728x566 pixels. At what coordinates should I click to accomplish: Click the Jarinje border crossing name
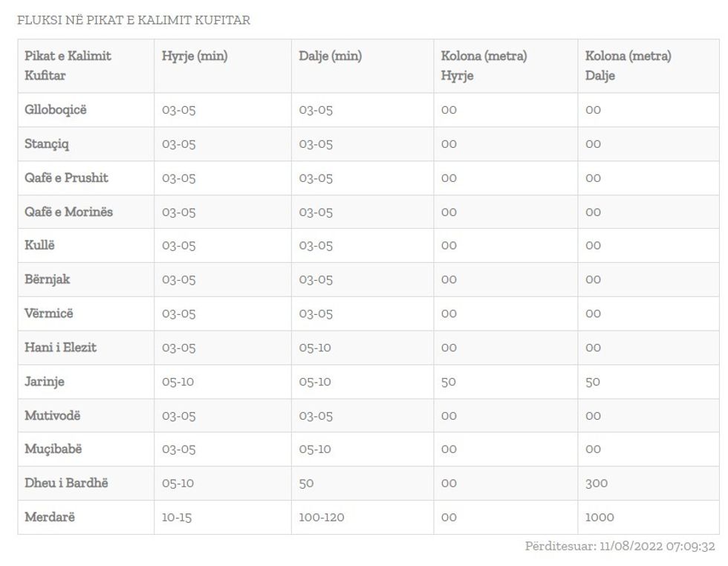click(x=45, y=382)
